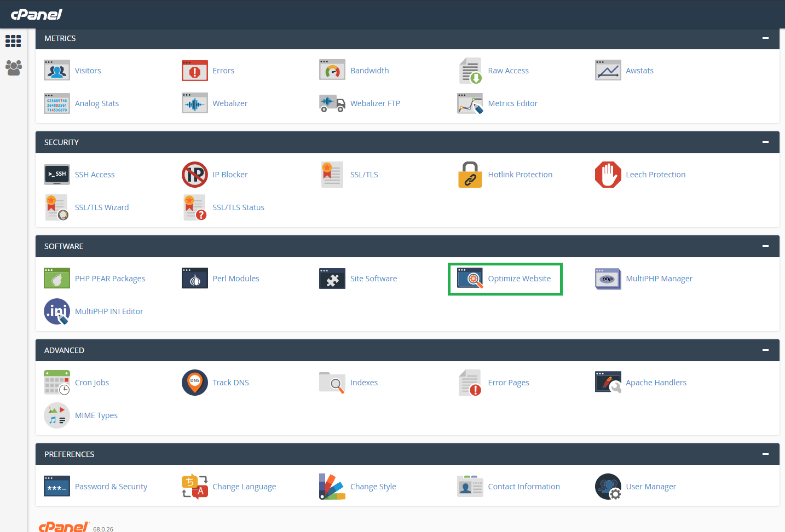Click the Track DNS pin icon
The height and width of the screenshot is (532, 785).
pos(194,383)
